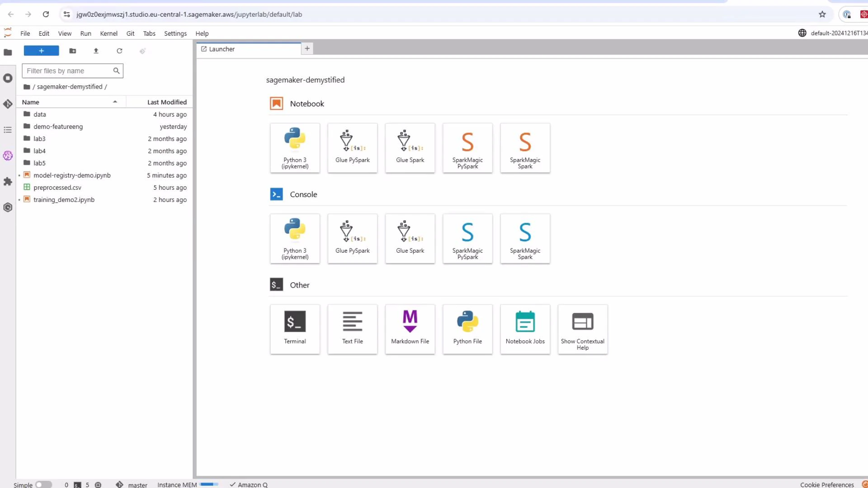Image resolution: width=868 pixels, height=488 pixels.
Task: Click browser reload button
Action: 46,14
